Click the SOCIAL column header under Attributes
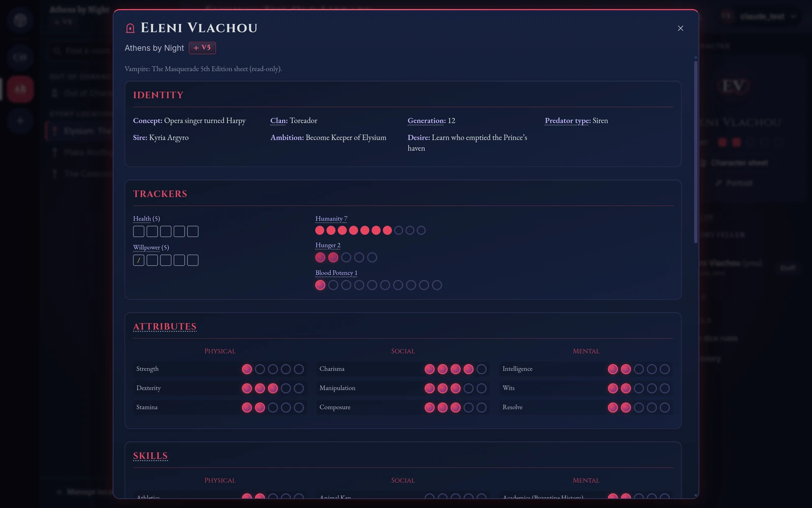The image size is (812, 508). (x=403, y=351)
